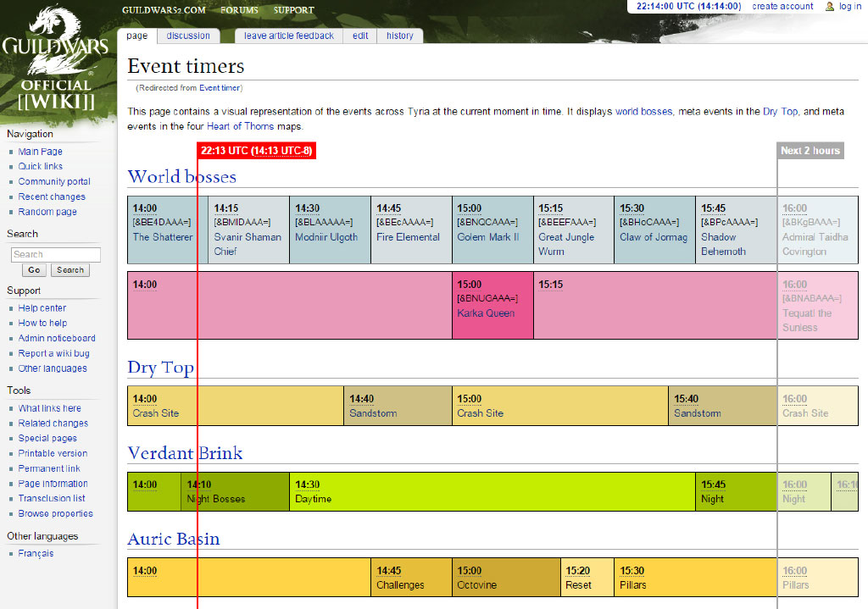This screenshot has height=609, width=868.
Task: Open leave article feedback tab
Action: [289, 36]
